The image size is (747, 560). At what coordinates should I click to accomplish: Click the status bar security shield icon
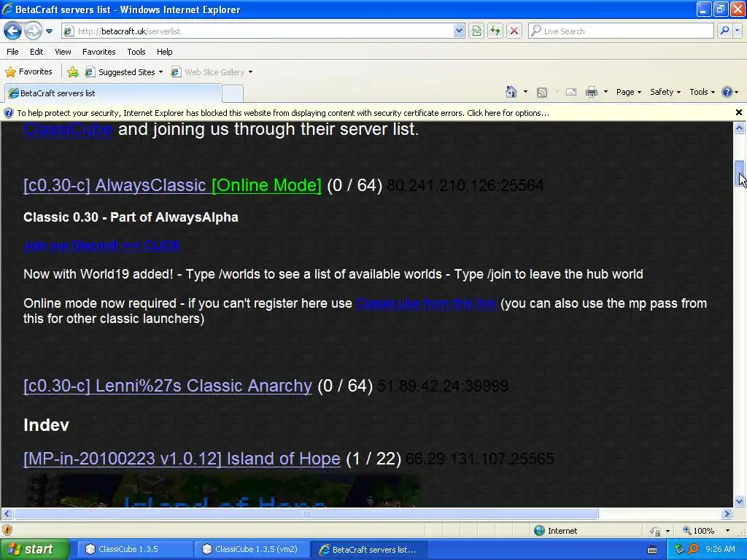click(7, 530)
